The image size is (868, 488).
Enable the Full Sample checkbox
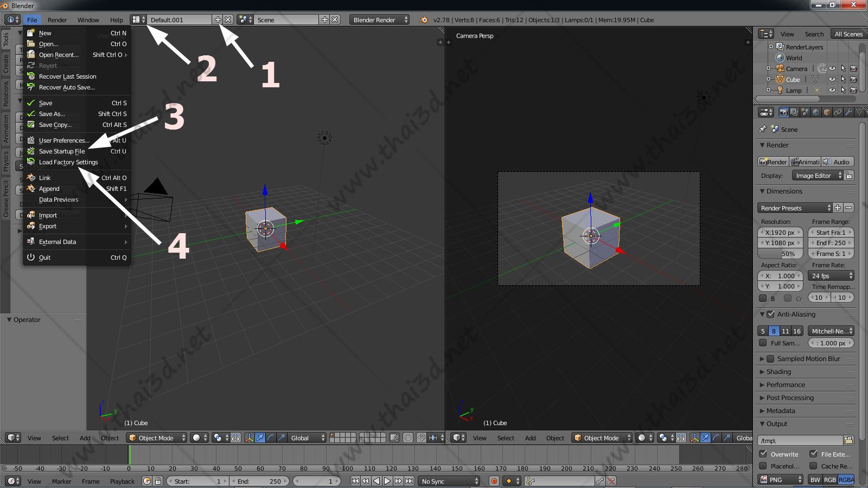coord(763,343)
